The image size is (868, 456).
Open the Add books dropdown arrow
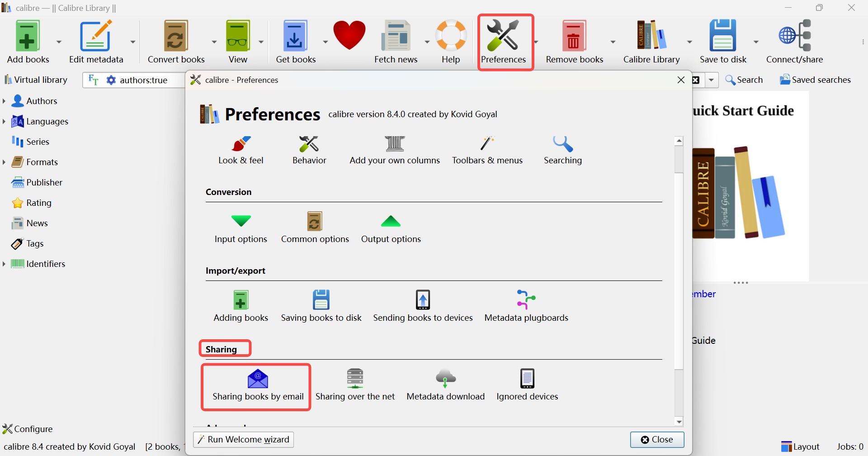click(x=59, y=42)
